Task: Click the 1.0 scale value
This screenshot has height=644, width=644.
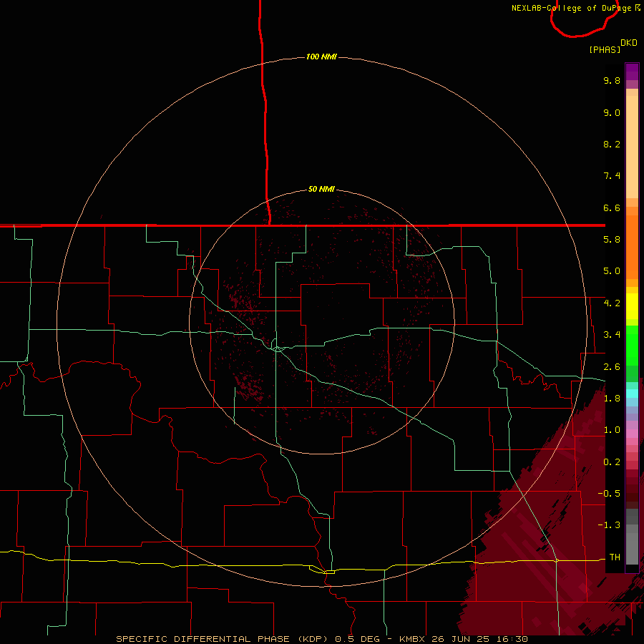Action: click(612, 430)
